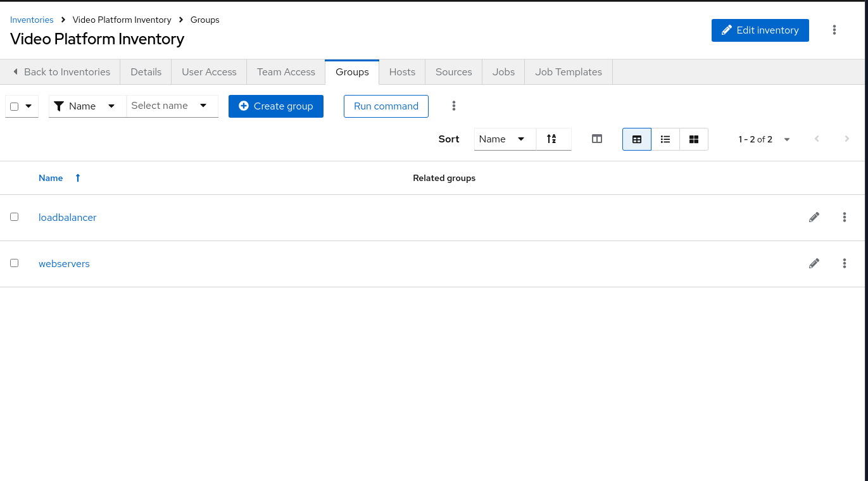Screen dimensions: 868x481
Task: Open the webservers group link
Action: point(64,263)
